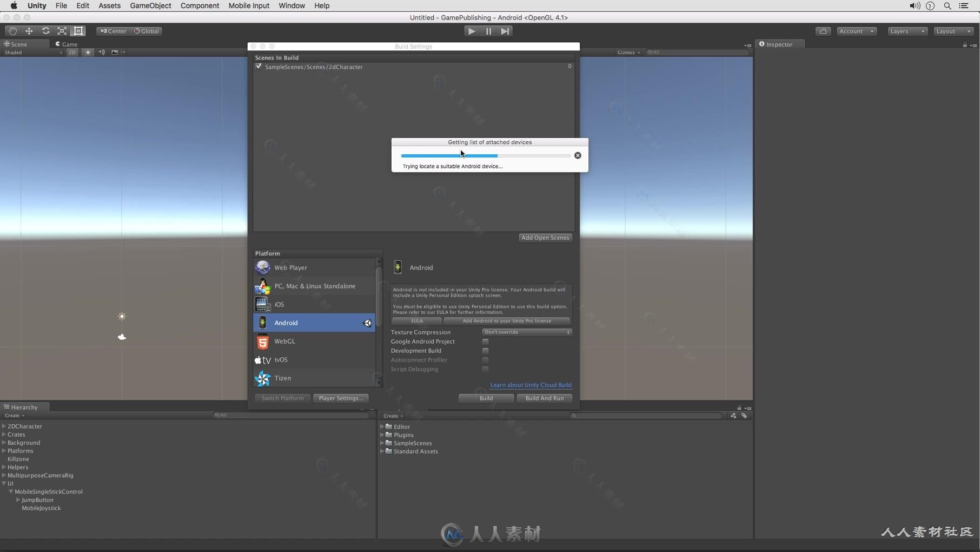Open the Hierarchy Create dropdown

pos(14,416)
